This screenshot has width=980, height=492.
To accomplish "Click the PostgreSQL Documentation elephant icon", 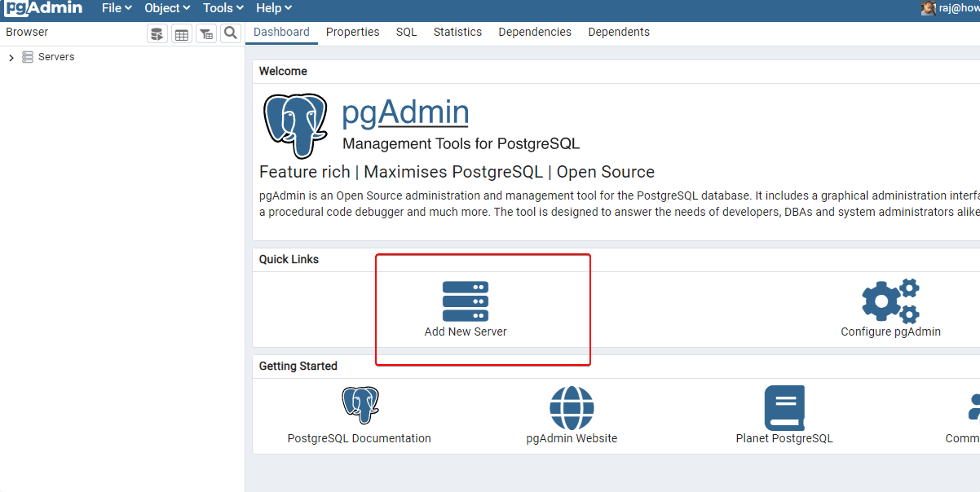I will 360,406.
